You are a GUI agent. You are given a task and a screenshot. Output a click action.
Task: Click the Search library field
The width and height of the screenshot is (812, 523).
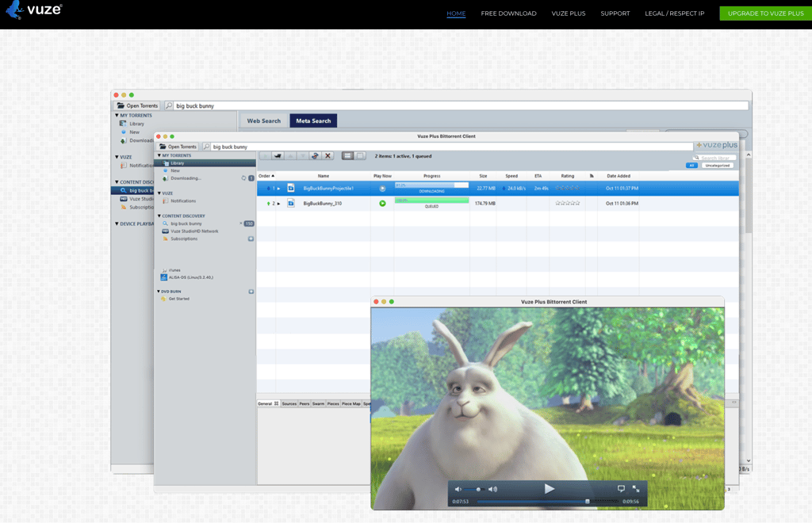pos(714,158)
